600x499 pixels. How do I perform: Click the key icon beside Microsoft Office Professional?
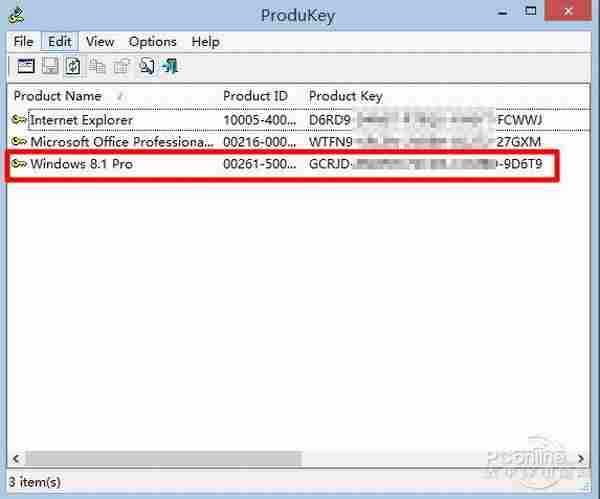coord(19,142)
